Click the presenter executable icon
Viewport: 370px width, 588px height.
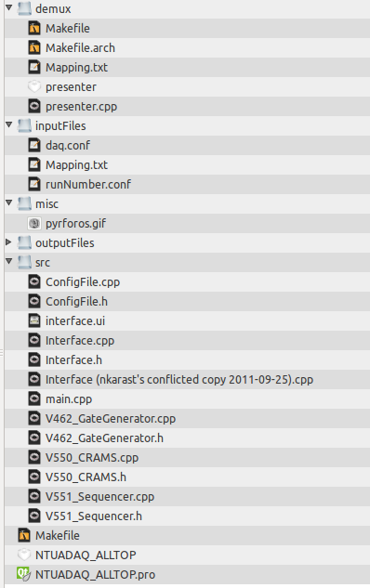coord(34,86)
